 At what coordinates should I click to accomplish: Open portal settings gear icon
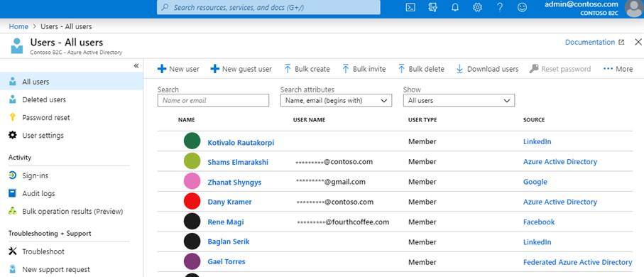(x=477, y=7)
